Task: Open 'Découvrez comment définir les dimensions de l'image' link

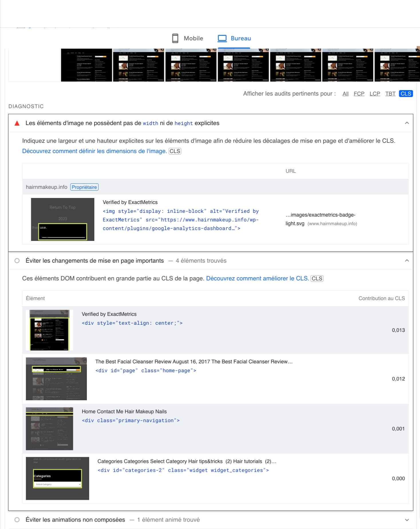Action: [x=94, y=151]
